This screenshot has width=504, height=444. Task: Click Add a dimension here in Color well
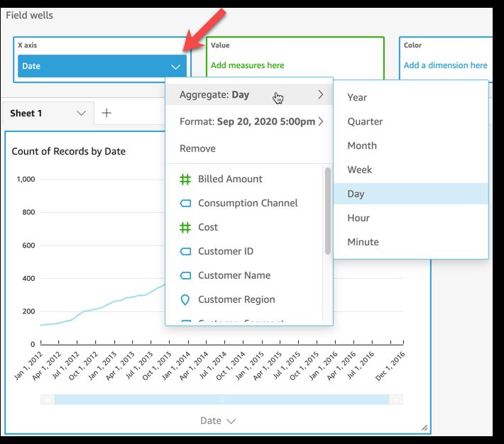tap(445, 65)
